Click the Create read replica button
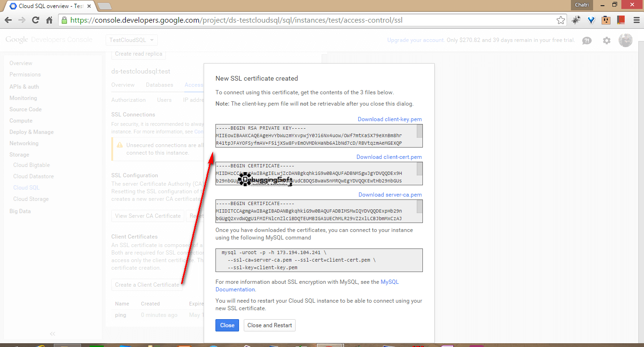 pos(139,54)
